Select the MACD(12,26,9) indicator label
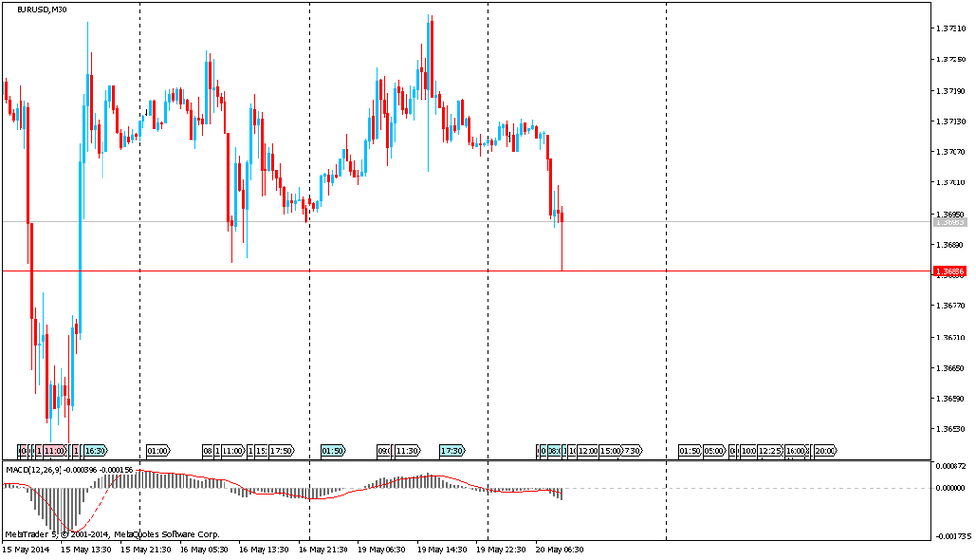This screenshot has height=560, width=976. point(31,470)
